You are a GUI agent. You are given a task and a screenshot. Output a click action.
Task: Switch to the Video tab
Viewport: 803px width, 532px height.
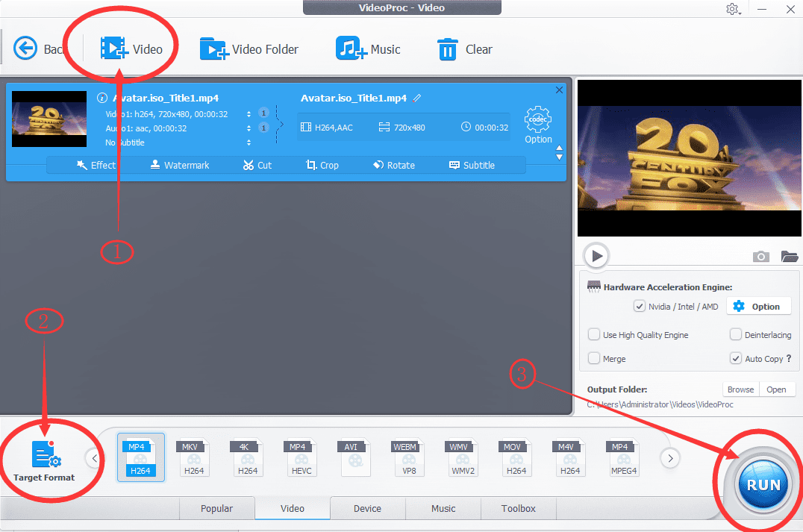point(293,508)
